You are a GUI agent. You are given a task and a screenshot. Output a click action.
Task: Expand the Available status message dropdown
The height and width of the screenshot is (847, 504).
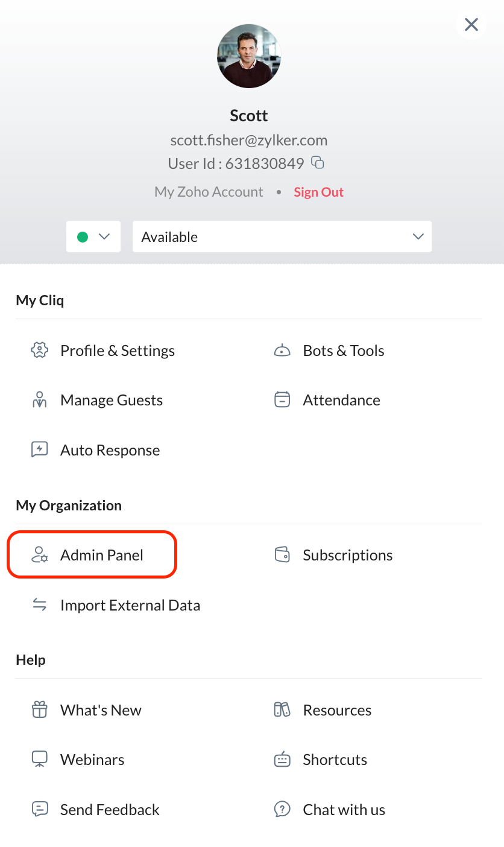pos(282,236)
